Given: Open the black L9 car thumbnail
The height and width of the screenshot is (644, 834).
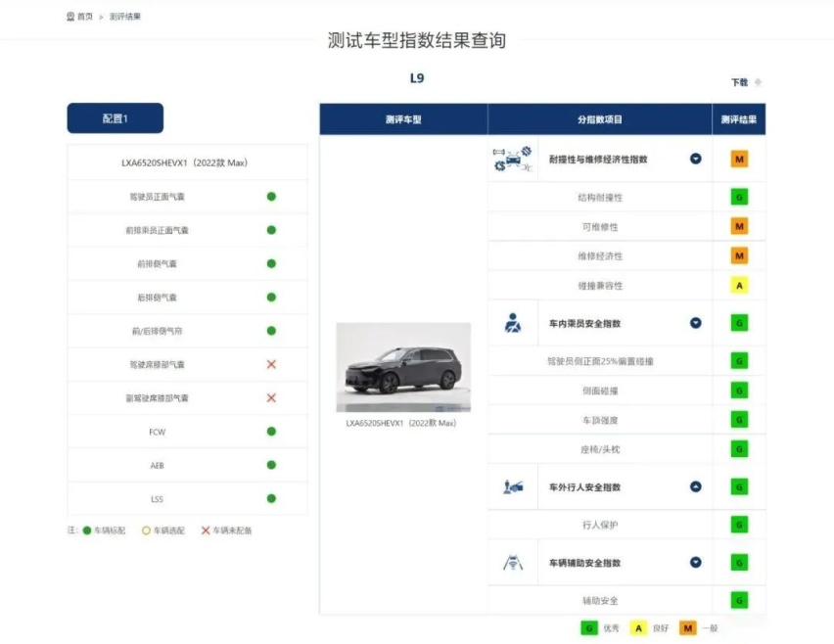Looking at the screenshot, I should pyautogui.click(x=403, y=367).
